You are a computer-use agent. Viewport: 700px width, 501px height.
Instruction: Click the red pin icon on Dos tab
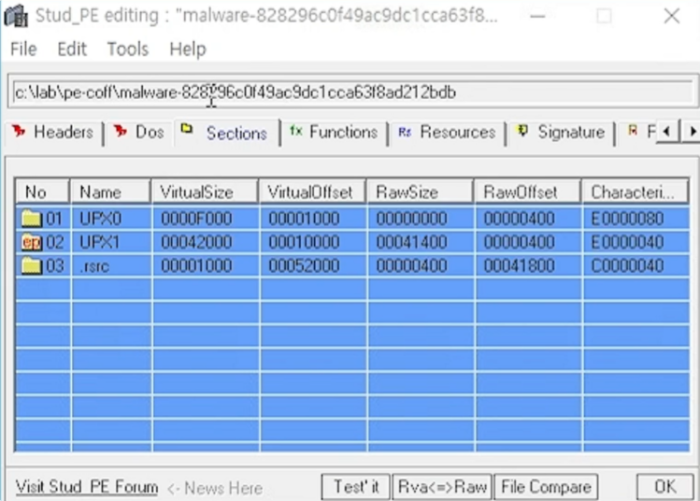click(x=120, y=131)
